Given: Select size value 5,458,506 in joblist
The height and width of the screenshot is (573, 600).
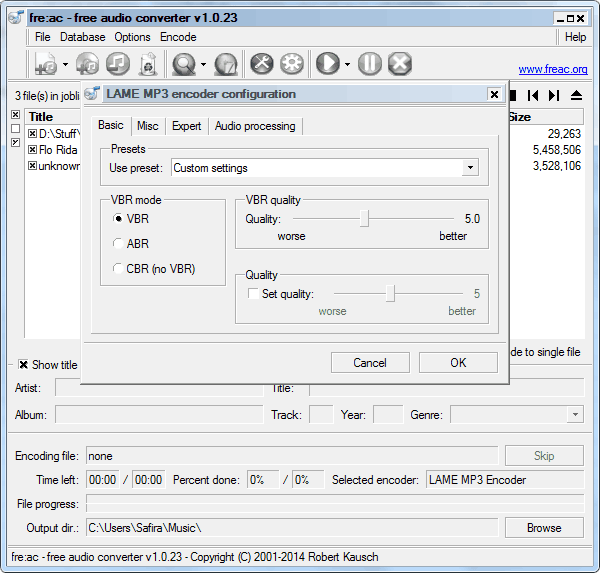Looking at the screenshot, I should pyautogui.click(x=557, y=150).
